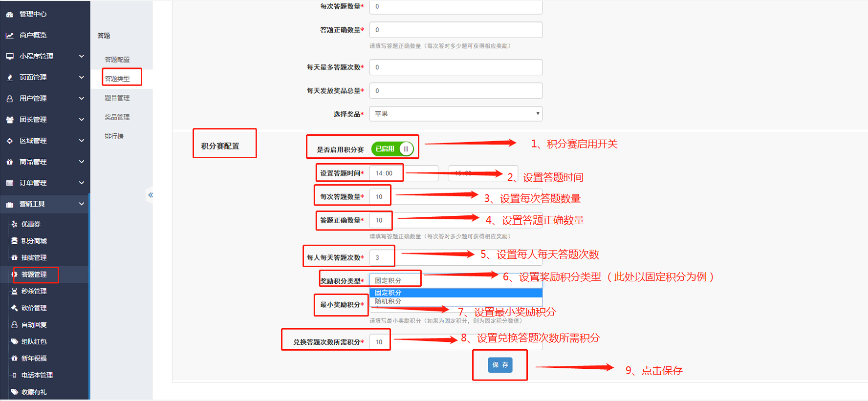Click the 团长管理 group icon
Screen dimensions: 868x401
click(x=10, y=120)
